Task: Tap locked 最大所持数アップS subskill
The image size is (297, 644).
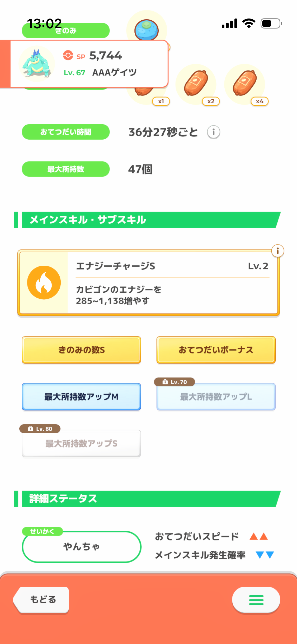Action: point(81,444)
